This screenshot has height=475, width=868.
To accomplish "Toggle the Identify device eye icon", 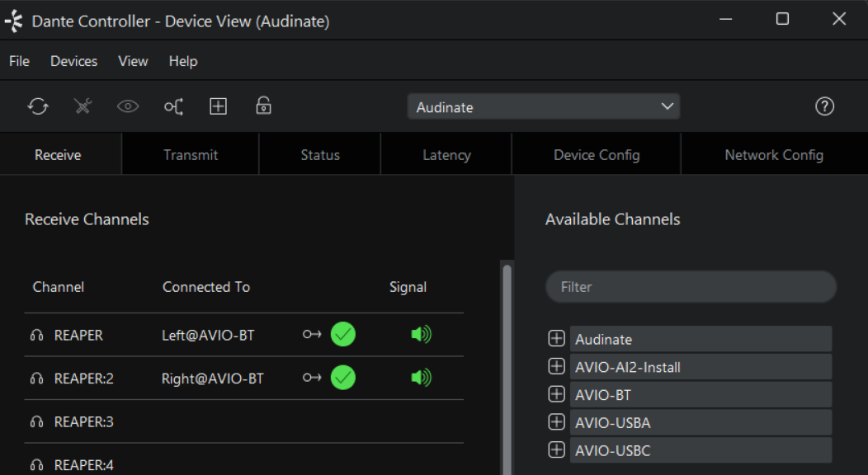I will 128,106.
